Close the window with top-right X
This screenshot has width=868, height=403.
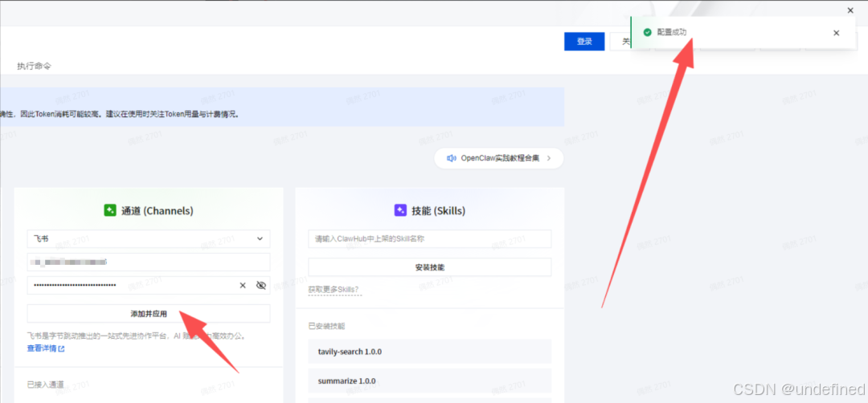[850, 10]
